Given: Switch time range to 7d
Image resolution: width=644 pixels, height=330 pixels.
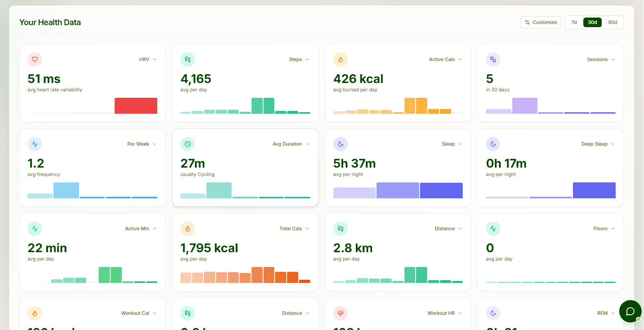Looking at the screenshot, I should [574, 22].
